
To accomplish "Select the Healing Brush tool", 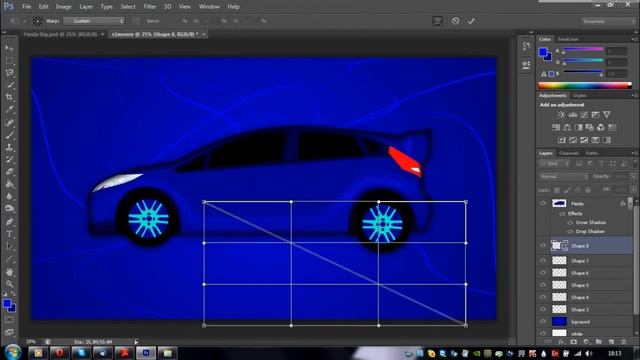I will [9, 123].
